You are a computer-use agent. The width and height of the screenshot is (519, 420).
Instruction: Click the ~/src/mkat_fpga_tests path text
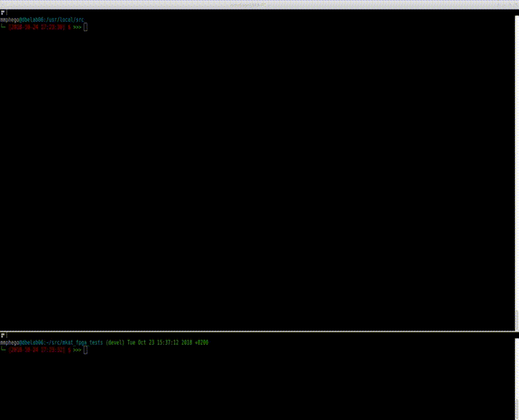point(74,343)
